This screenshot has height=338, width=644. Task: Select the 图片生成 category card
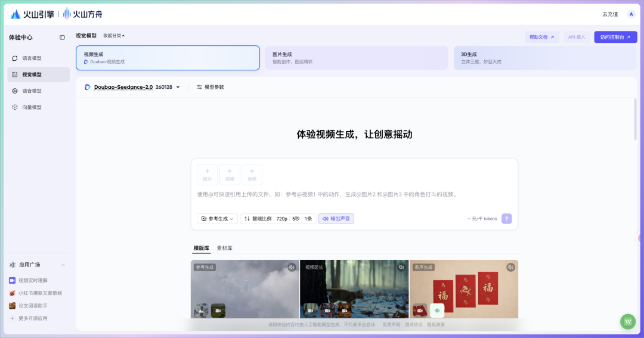pyautogui.click(x=356, y=58)
